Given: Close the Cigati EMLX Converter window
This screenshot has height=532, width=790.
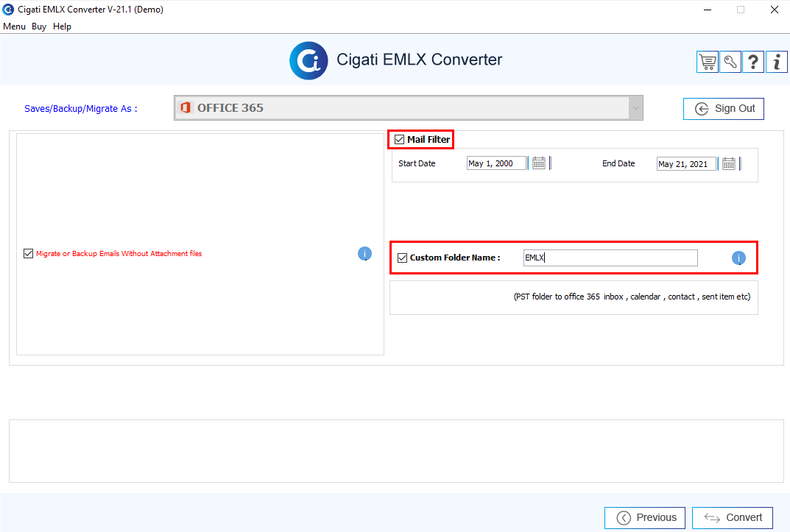Looking at the screenshot, I should tap(775, 10).
